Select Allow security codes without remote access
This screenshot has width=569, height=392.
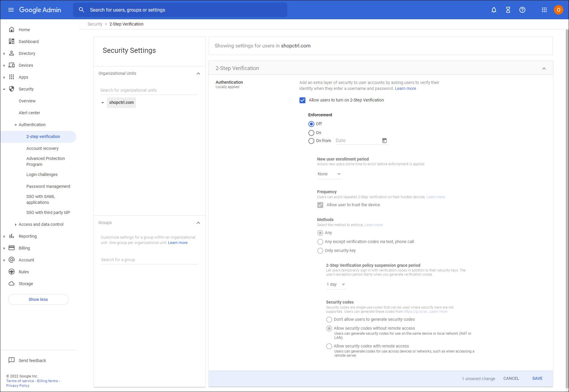(329, 328)
